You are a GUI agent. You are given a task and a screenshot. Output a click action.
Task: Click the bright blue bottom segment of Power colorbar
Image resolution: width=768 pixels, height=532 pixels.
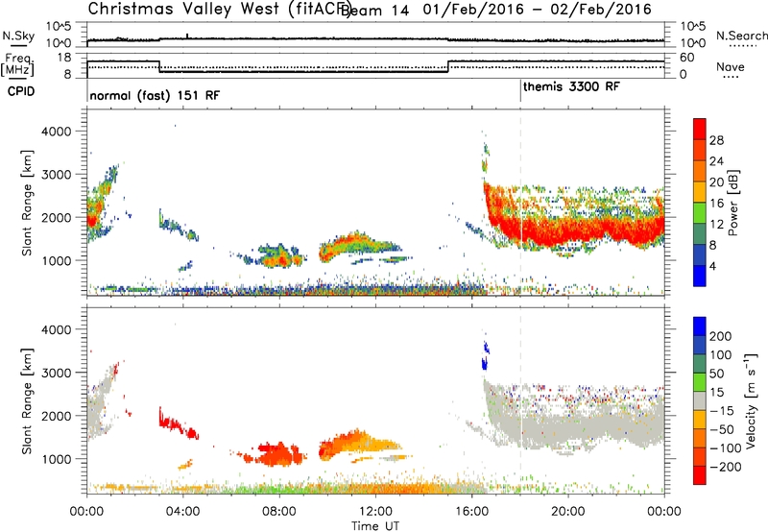[x=700, y=276]
